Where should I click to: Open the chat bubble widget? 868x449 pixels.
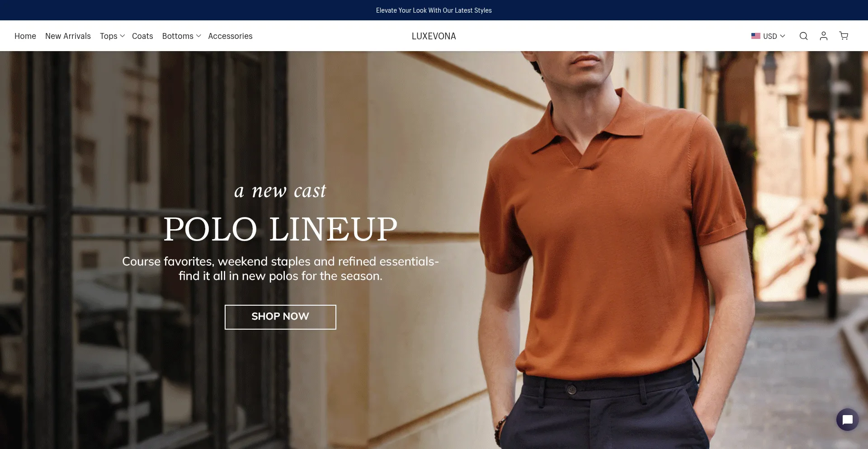pos(848,420)
